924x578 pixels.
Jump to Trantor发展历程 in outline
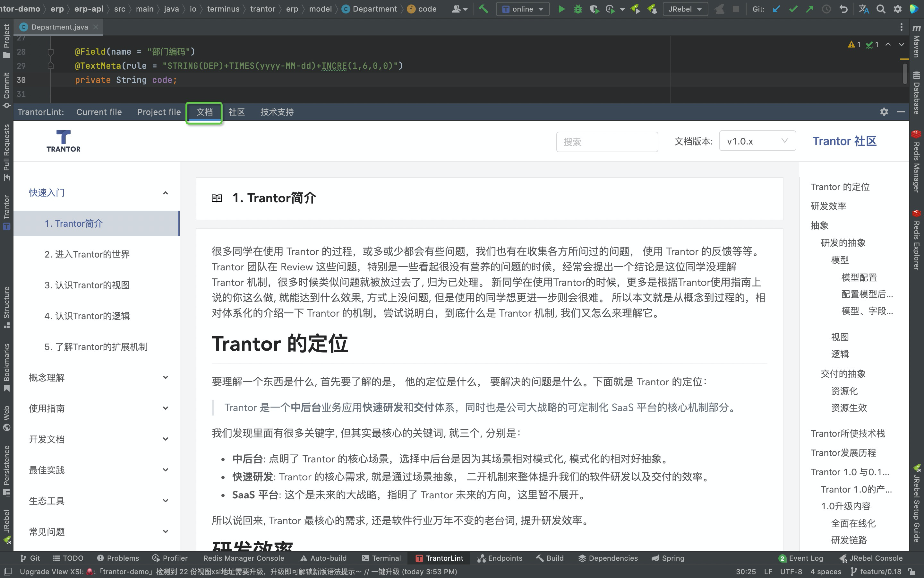[843, 453]
